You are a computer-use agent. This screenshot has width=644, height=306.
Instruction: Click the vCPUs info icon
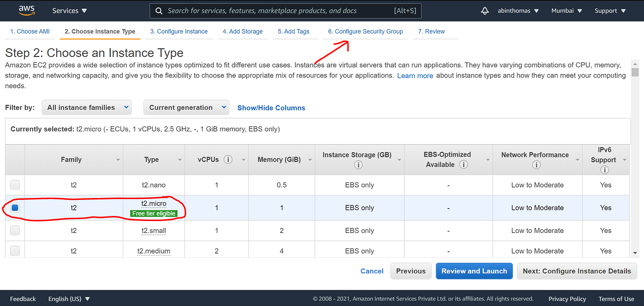click(x=228, y=159)
